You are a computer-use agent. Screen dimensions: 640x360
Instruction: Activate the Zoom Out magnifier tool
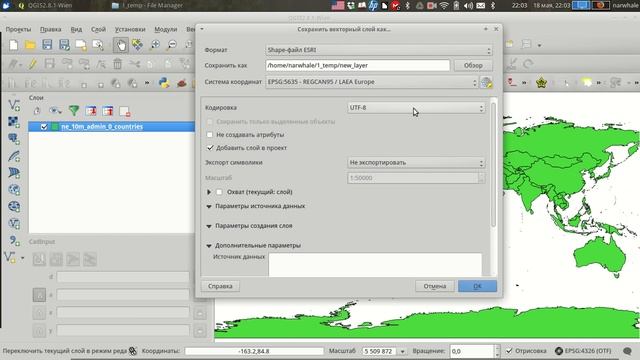172,45
